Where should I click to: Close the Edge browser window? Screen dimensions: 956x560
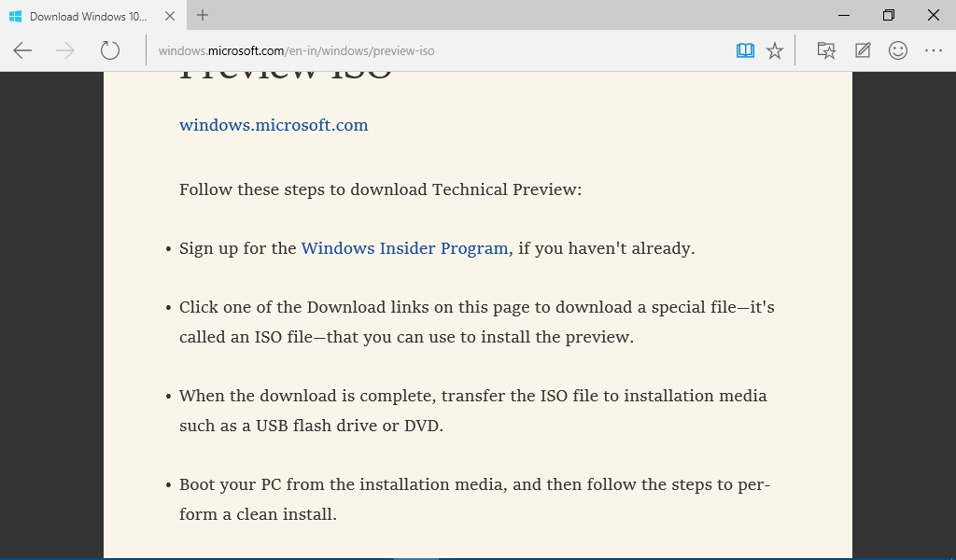click(934, 15)
